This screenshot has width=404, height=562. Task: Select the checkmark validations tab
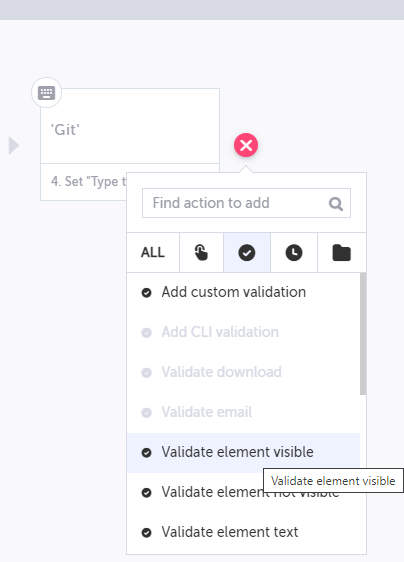tap(247, 252)
